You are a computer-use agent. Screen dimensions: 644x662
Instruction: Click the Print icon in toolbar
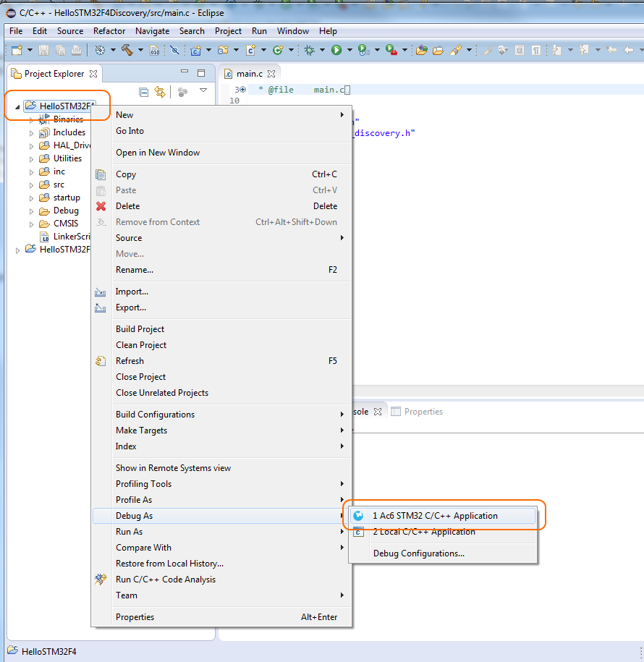coord(76,50)
